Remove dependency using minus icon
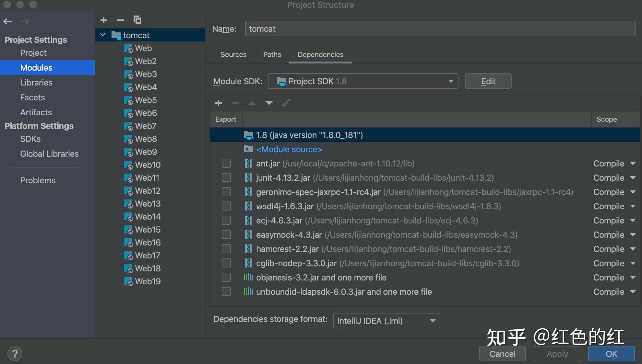 tap(235, 103)
